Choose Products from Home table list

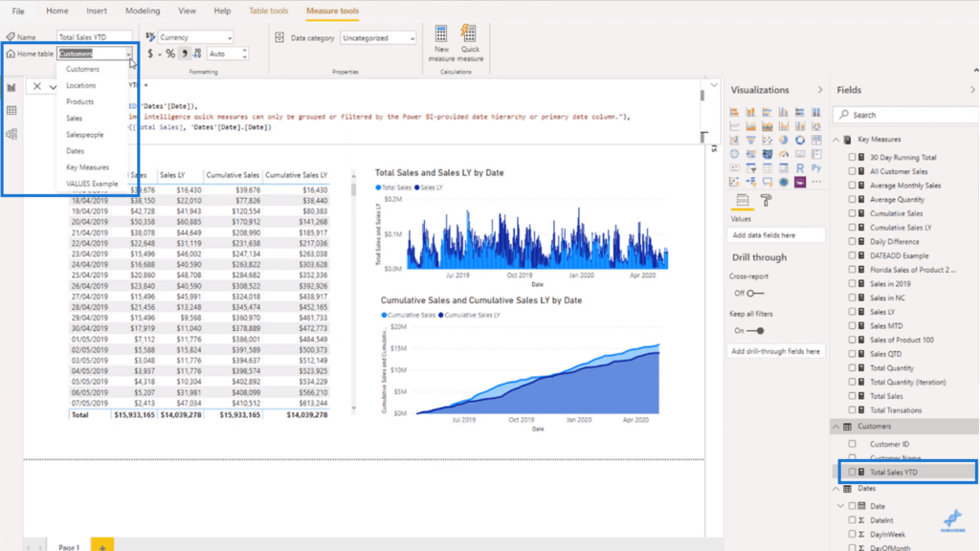(x=80, y=101)
